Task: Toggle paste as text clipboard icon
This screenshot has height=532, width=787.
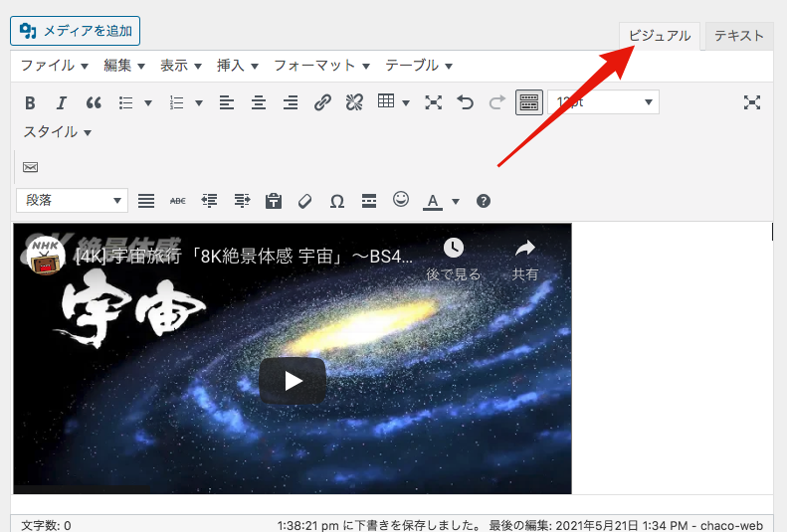Action: (273, 201)
